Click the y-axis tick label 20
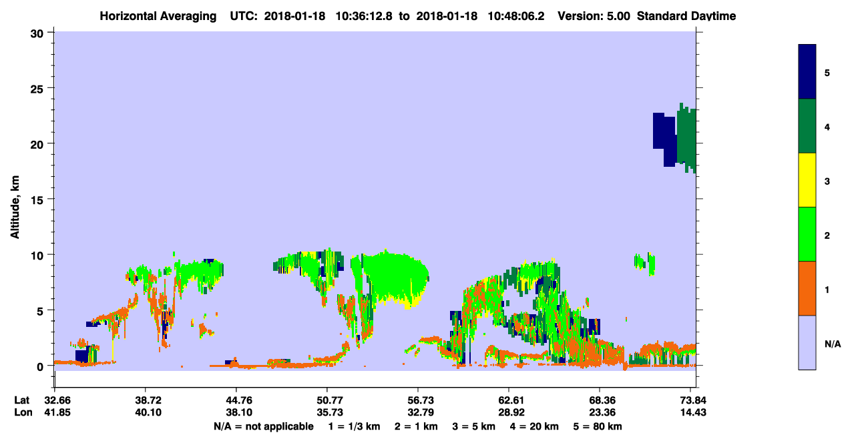Screen dimensions: 868x445 (x=38, y=143)
